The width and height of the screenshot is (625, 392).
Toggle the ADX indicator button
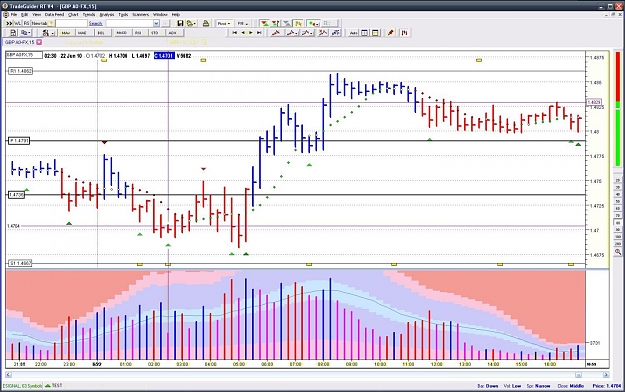coord(172,33)
